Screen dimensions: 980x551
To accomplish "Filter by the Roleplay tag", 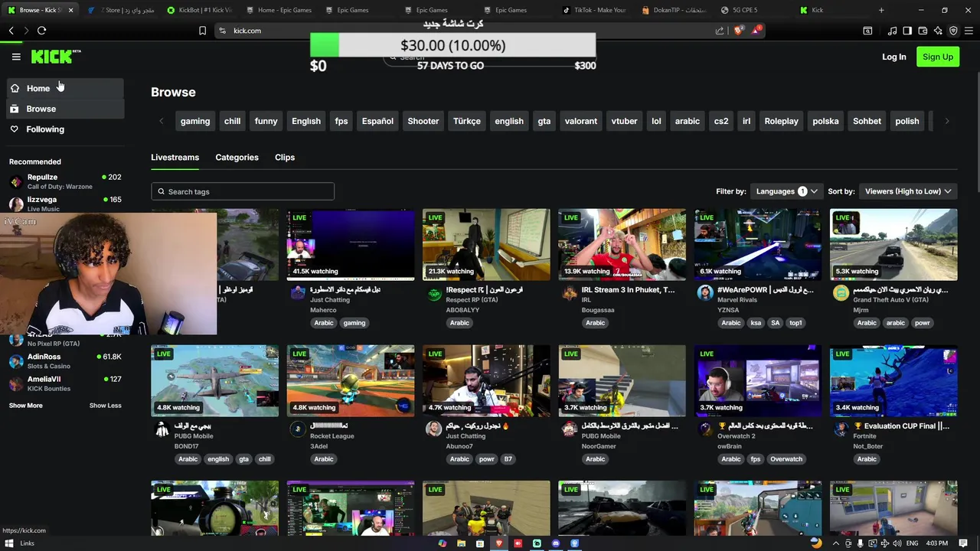I will click(x=781, y=121).
